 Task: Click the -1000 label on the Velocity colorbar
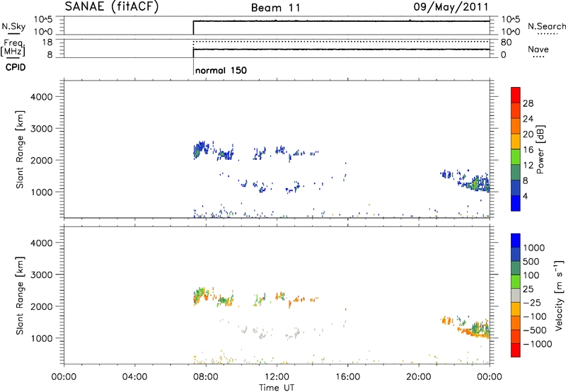click(x=538, y=344)
